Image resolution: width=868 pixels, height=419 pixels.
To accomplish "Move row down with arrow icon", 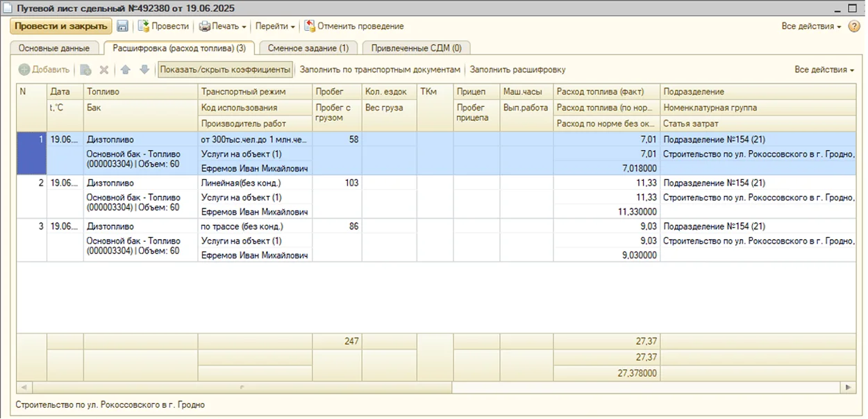I will 144,69.
